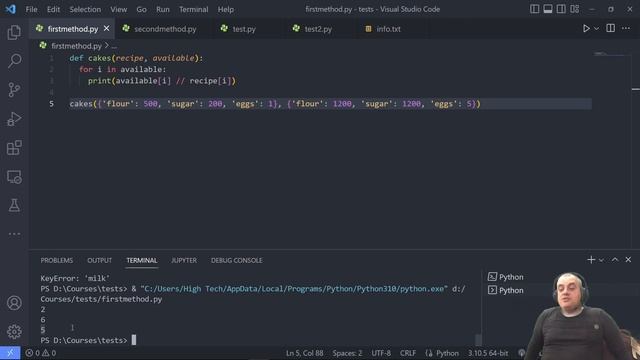This screenshot has height=360, width=640.
Task: Open the Search view in the activity bar
Action: pos(14,61)
